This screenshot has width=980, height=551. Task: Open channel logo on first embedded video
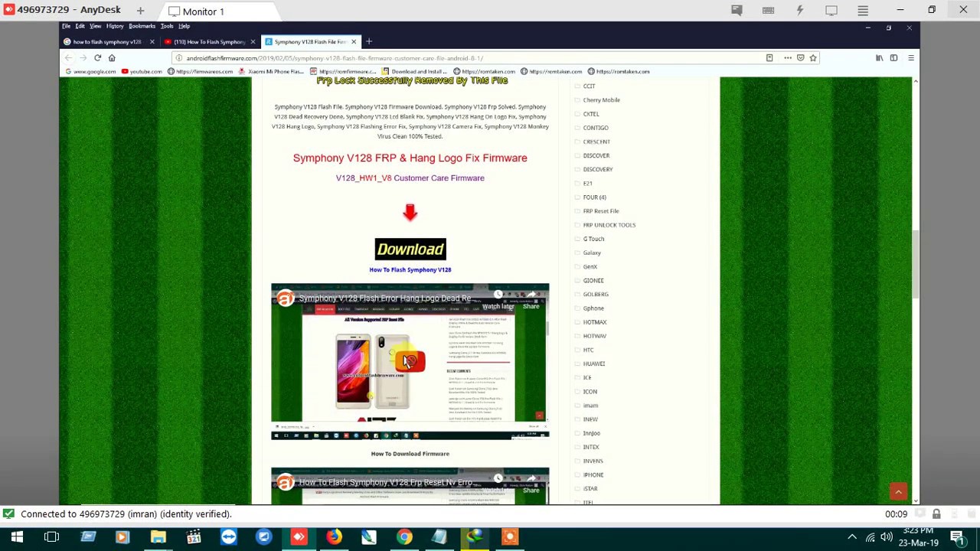coord(285,298)
